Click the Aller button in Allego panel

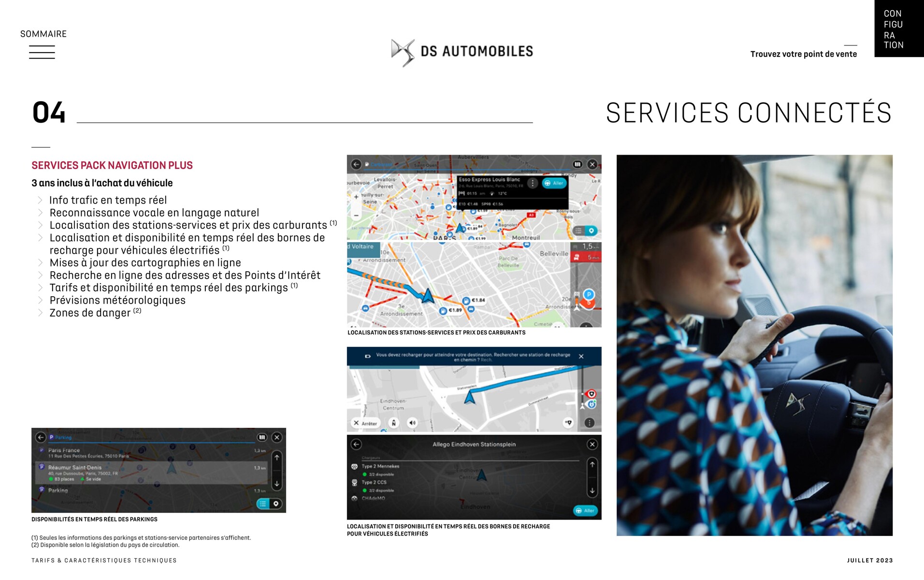pos(585,510)
